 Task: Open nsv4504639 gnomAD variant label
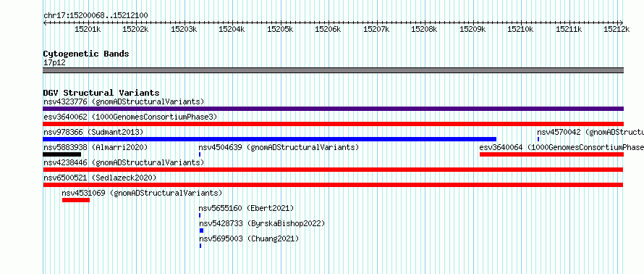tap(279, 147)
